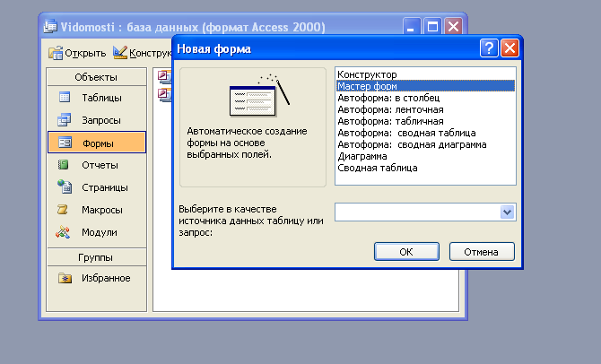Screen dimensions: 601x364
Task: Select Диаграмма in the form type list
Action: tap(425, 156)
